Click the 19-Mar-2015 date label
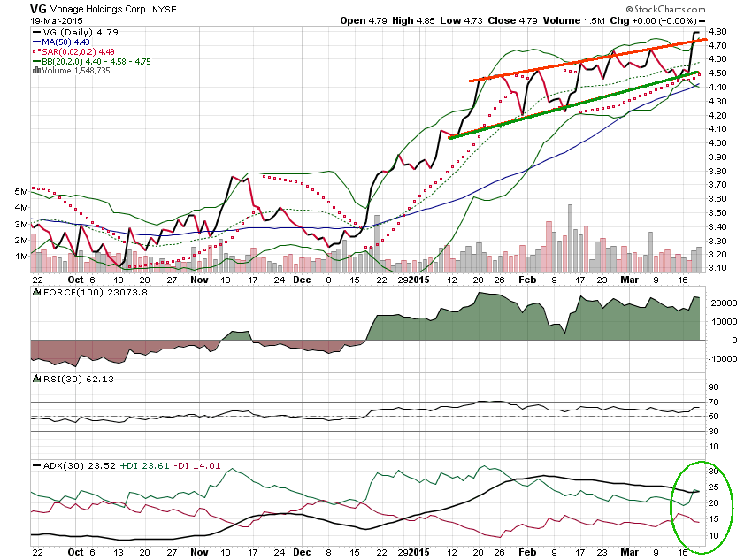This screenshot has height=560, width=752. 57,20
